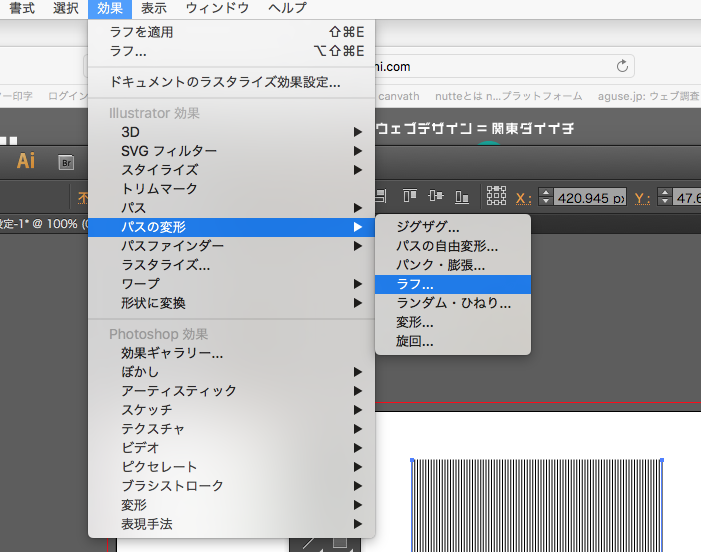Screen dimensions: 701x552
Task: Open the ウィンドウ menu
Action: [x=217, y=8]
